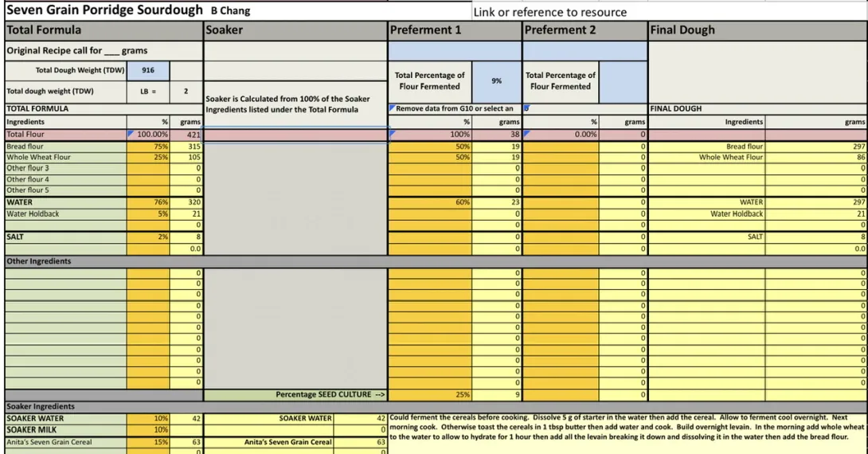Click the Anita's Seven Grain Cereal 15% cell

click(x=148, y=442)
